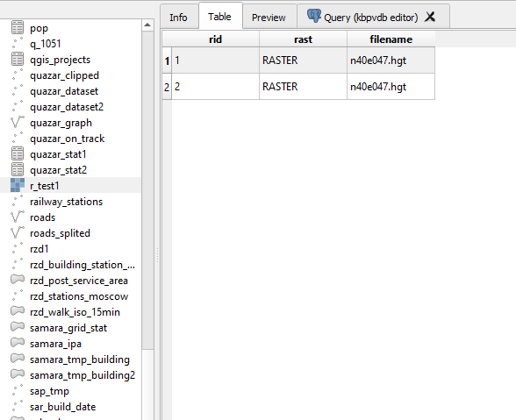Select row header 1 in the table
Viewport: 516px width, 420px height.
click(167, 61)
